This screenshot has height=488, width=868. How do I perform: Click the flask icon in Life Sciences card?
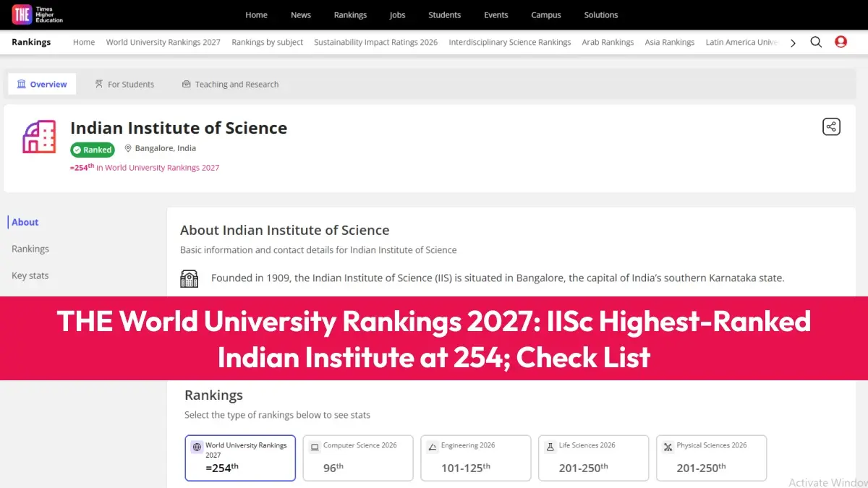pyautogui.click(x=550, y=448)
